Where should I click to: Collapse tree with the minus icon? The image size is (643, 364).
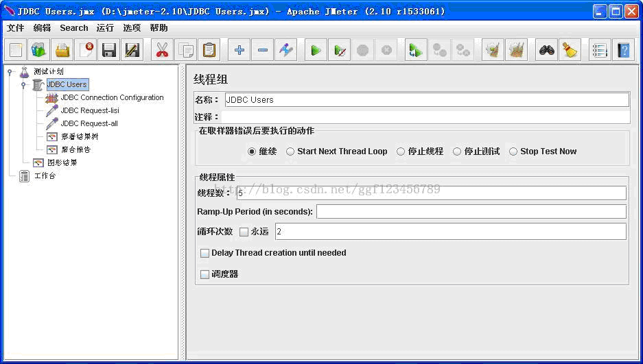point(262,50)
